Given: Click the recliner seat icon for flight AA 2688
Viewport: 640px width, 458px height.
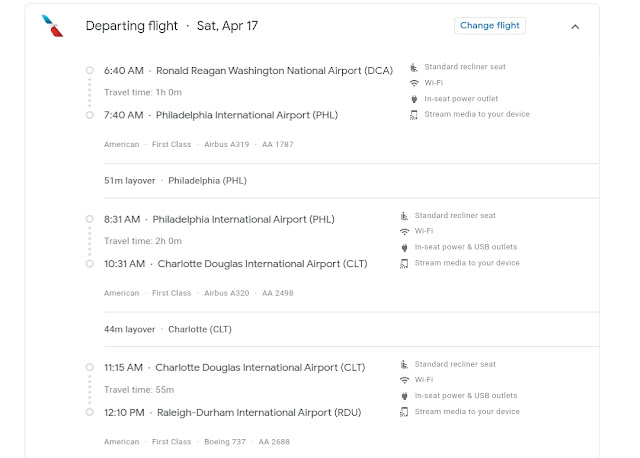Looking at the screenshot, I should 404,364.
